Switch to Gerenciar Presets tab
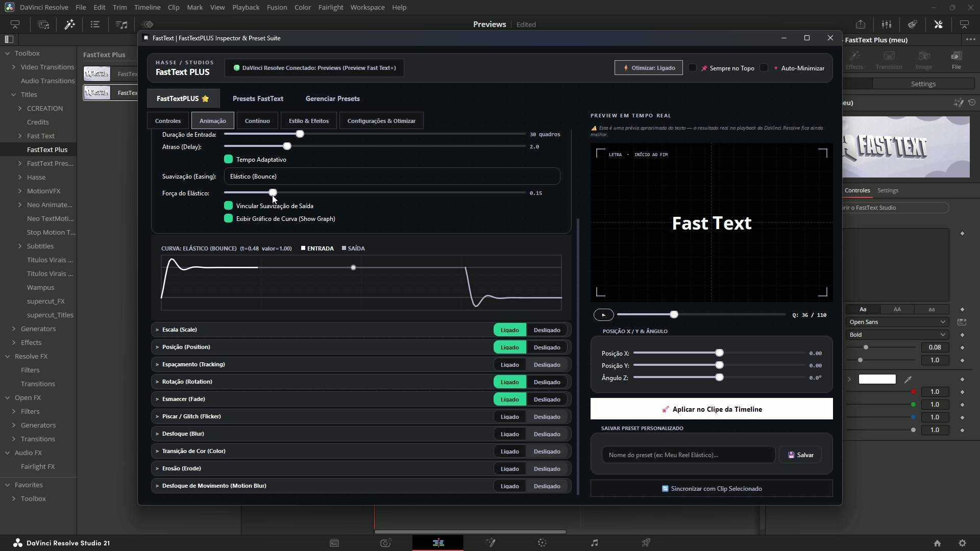Screen dimensions: 980x551 332,98
